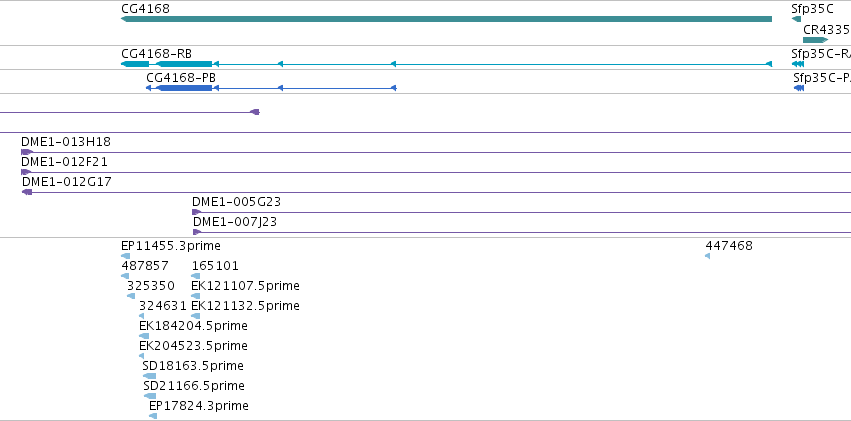This screenshot has width=851, height=421.
Task: Click the DME1-012F21 clone label
Action: (64, 162)
